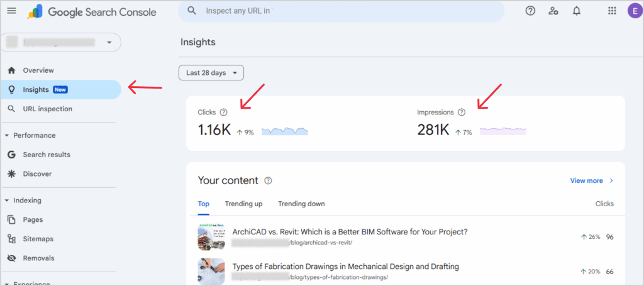
Task: Open the Last 28 days date dropdown
Action: (x=211, y=73)
